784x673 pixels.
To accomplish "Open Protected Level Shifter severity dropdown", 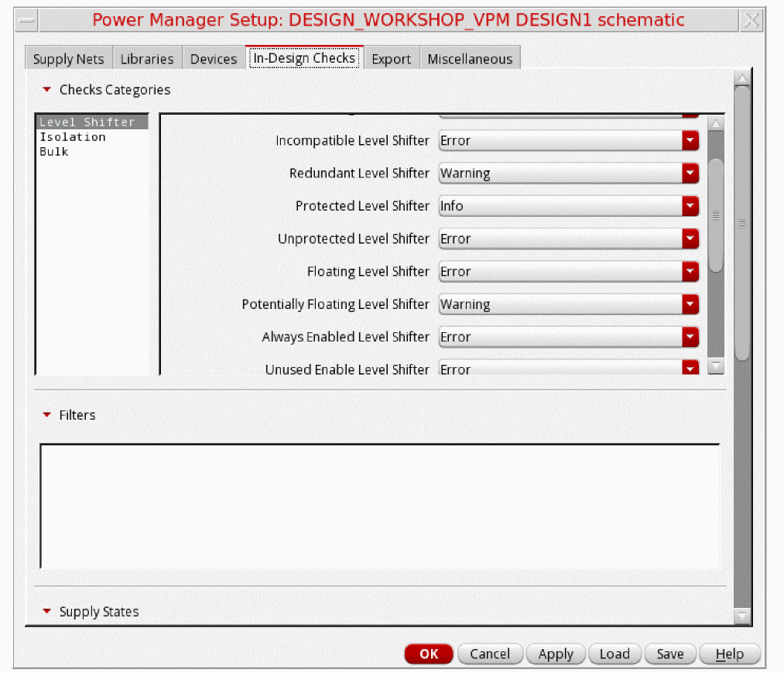I will 569,206.
